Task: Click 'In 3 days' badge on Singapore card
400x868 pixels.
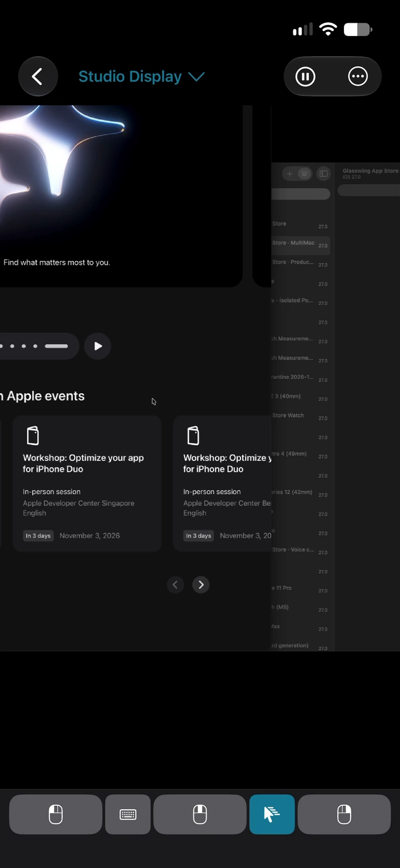Action: click(x=38, y=536)
